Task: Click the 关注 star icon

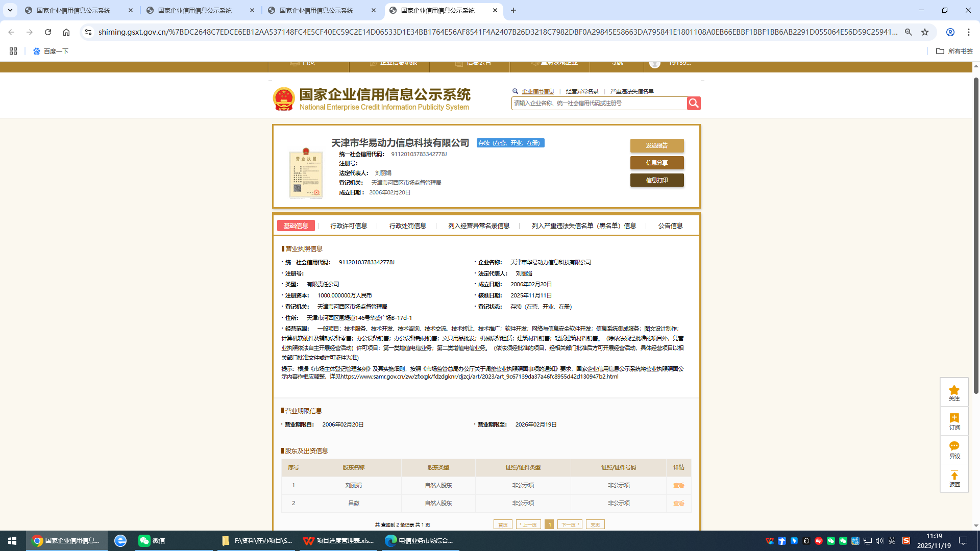Action: [x=954, y=392]
